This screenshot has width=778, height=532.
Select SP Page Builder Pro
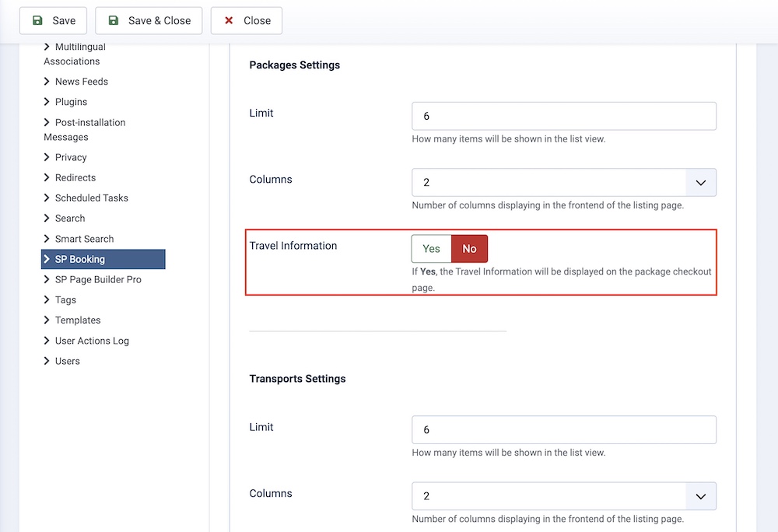98,279
